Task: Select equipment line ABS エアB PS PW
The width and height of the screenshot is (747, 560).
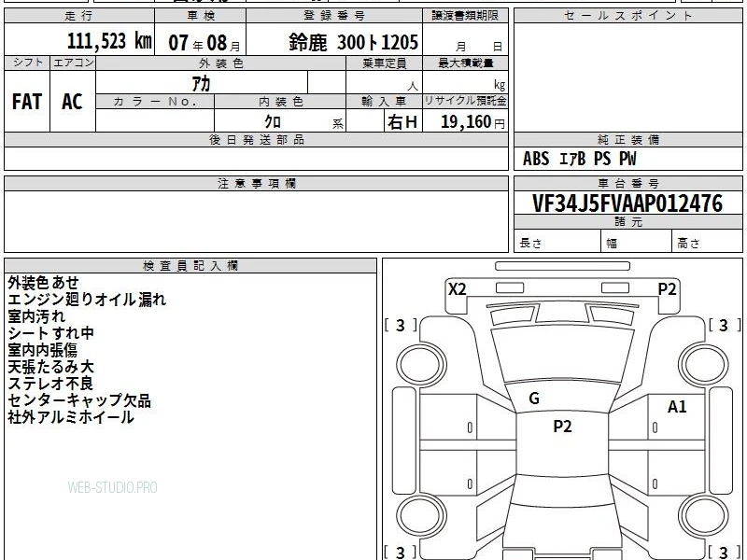Action: (579, 159)
